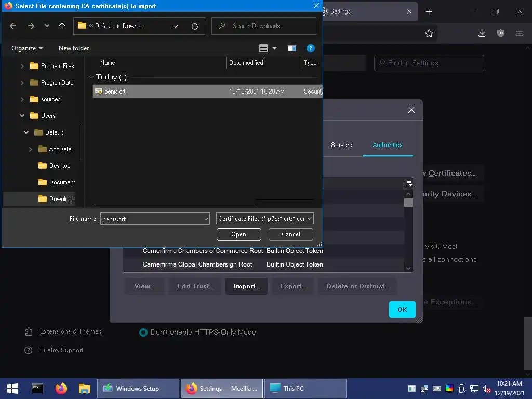Click Import button in Certificate Manager
The image size is (532, 399).
[246, 286]
